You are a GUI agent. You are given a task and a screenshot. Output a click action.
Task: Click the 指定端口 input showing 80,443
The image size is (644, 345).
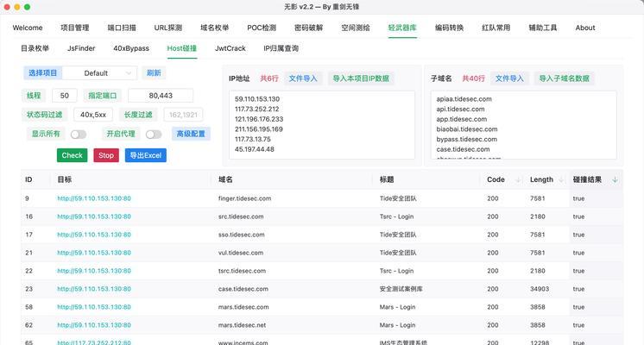point(161,96)
